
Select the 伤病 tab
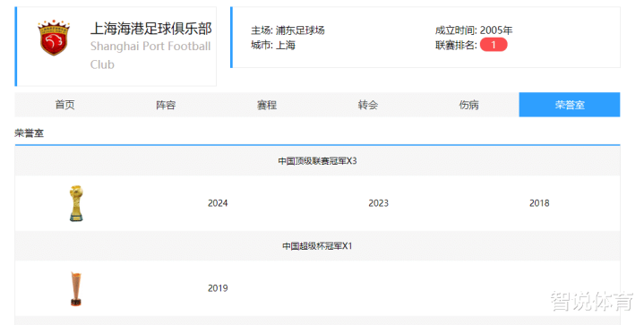coord(468,105)
